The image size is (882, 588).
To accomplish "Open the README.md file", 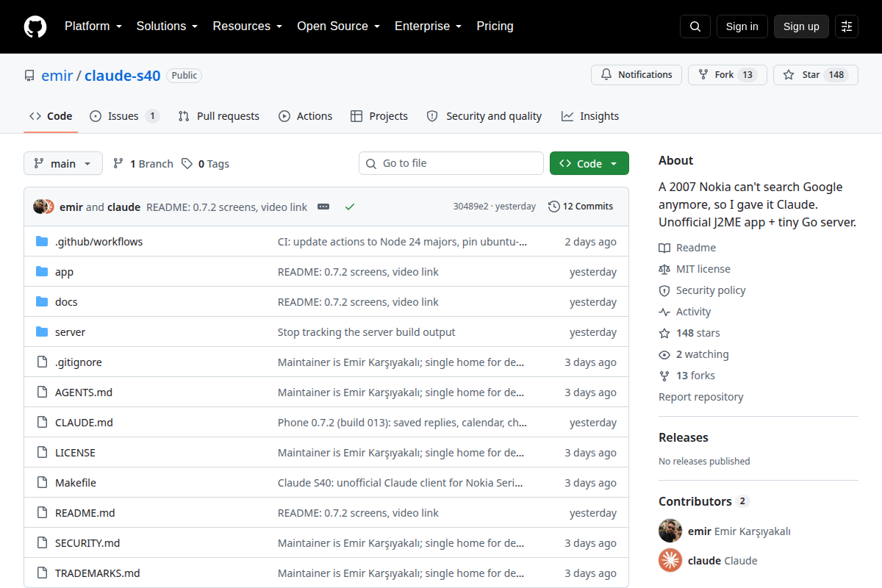I will click(85, 513).
